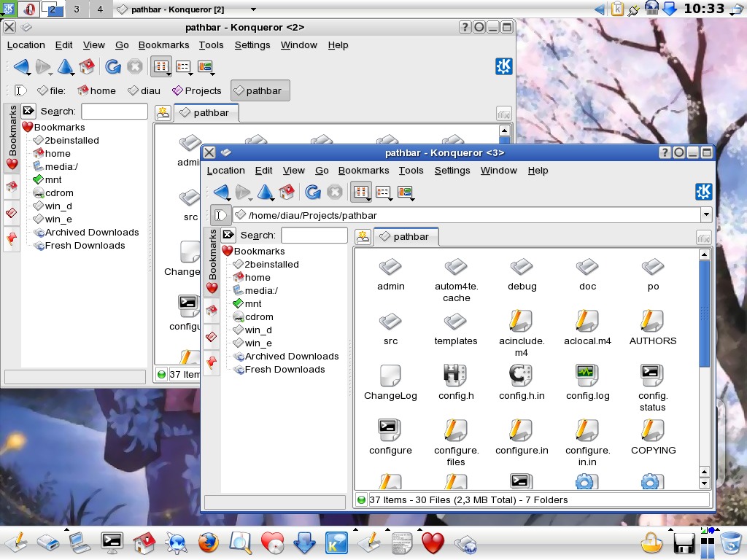Image resolution: width=747 pixels, height=560 pixels.
Task: Open a new tab in Konqueror <2>
Action: (x=163, y=113)
